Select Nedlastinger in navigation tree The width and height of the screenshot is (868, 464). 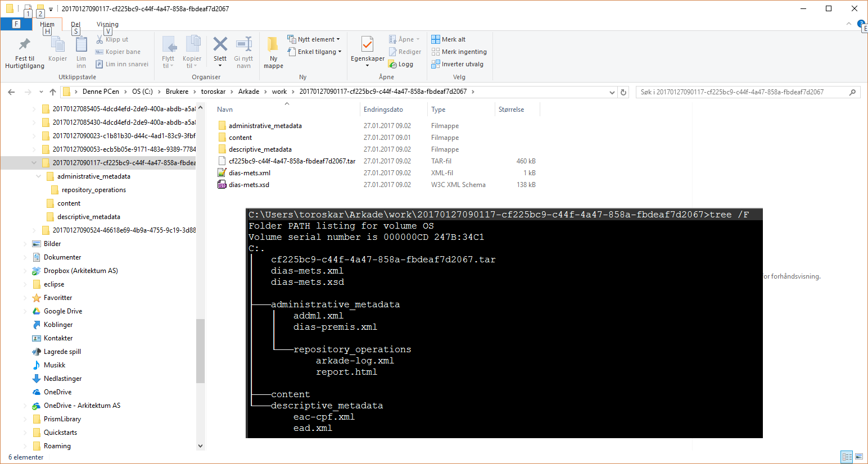tap(63, 379)
